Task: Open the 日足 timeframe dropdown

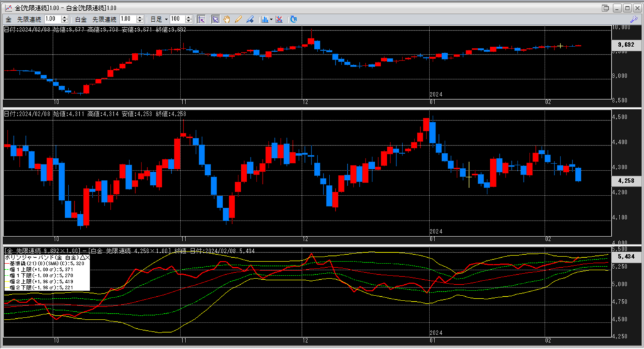Action: (x=158, y=19)
